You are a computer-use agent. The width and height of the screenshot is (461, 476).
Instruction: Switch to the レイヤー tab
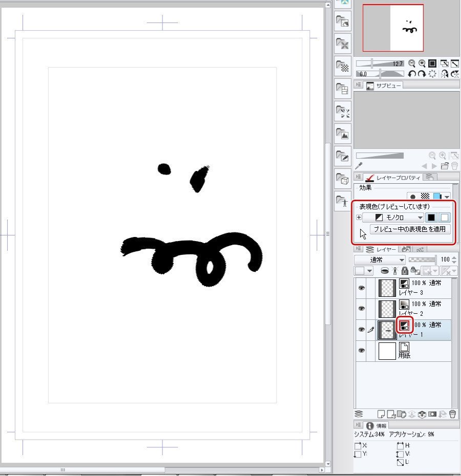click(x=381, y=249)
